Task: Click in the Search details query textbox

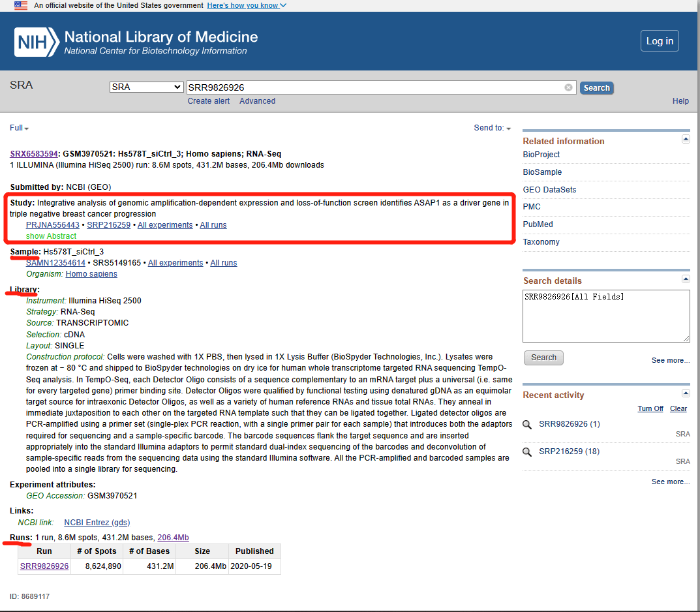Action: click(606, 316)
